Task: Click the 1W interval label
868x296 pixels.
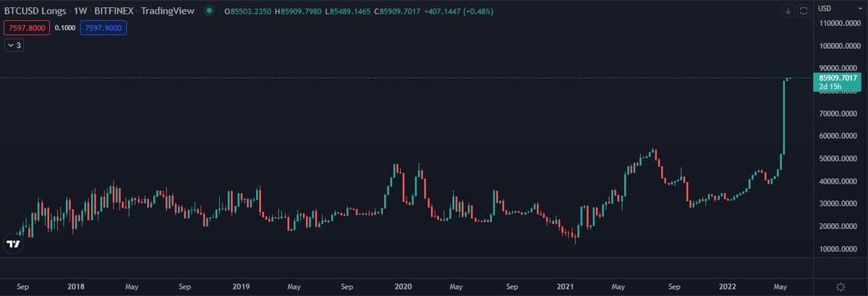Action: tap(81, 11)
